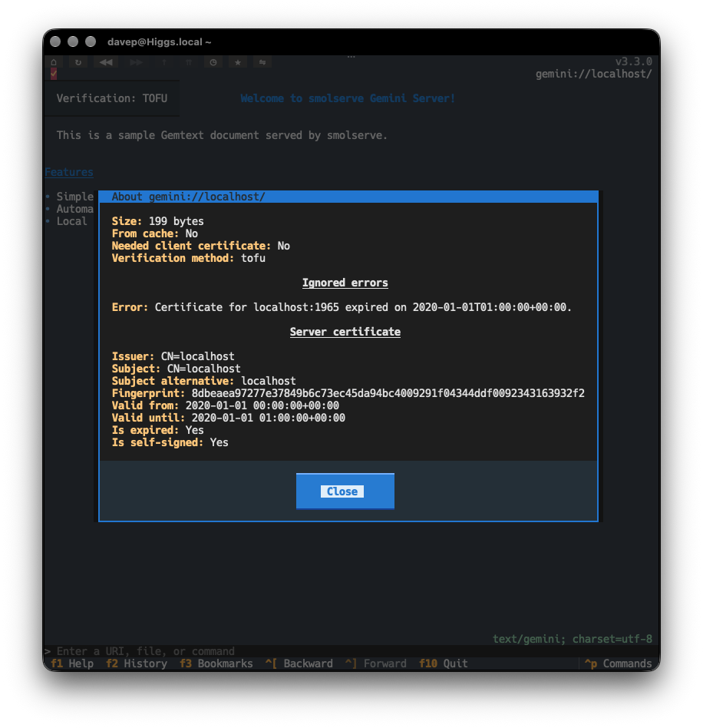703x728 pixels.
Task: Click 'Needed client certificate: No' line
Action: click(201, 246)
